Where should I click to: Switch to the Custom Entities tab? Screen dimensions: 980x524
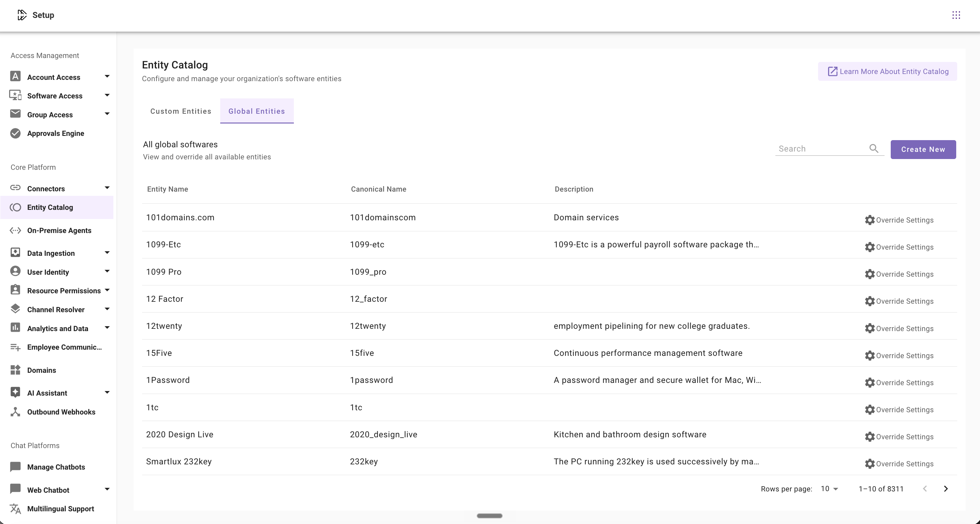(x=181, y=111)
